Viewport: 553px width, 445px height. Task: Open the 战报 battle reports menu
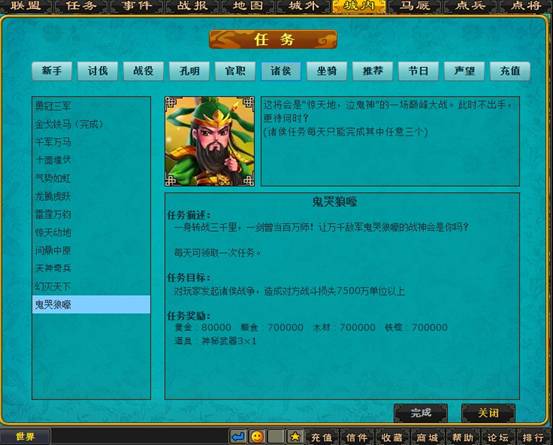tap(192, 6)
